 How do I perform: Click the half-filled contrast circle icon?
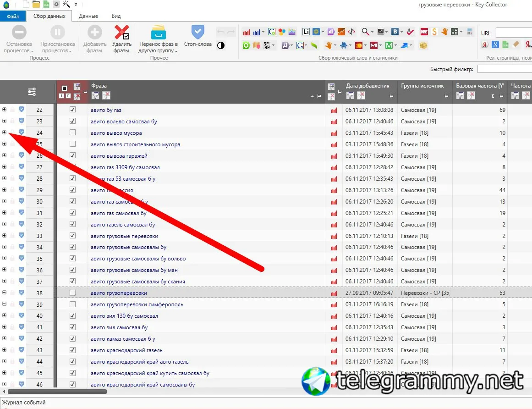coord(221,45)
